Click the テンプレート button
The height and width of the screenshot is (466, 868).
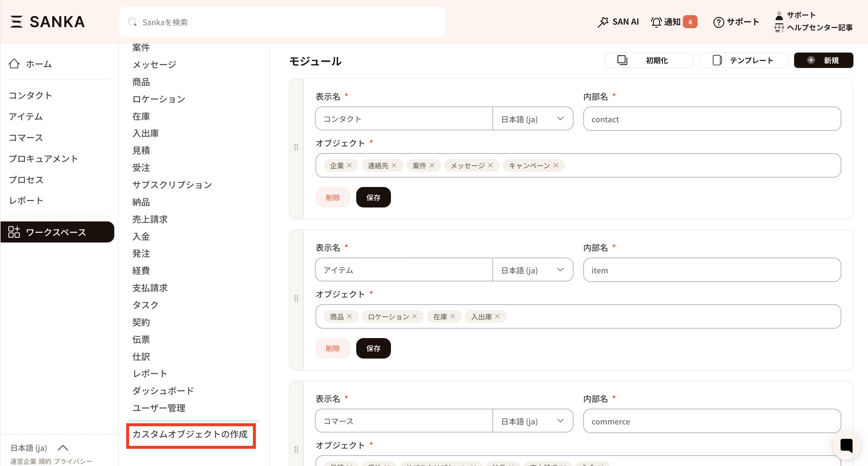(x=743, y=60)
